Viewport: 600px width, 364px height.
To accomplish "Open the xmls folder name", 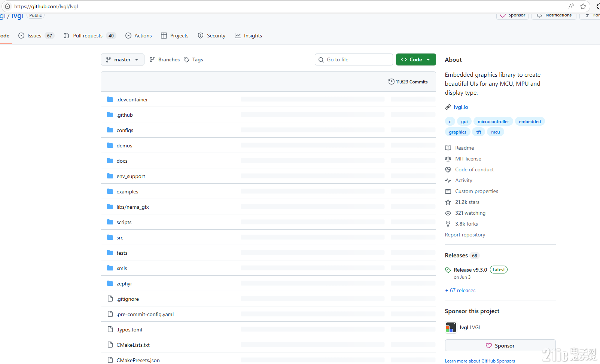I will (x=122, y=268).
